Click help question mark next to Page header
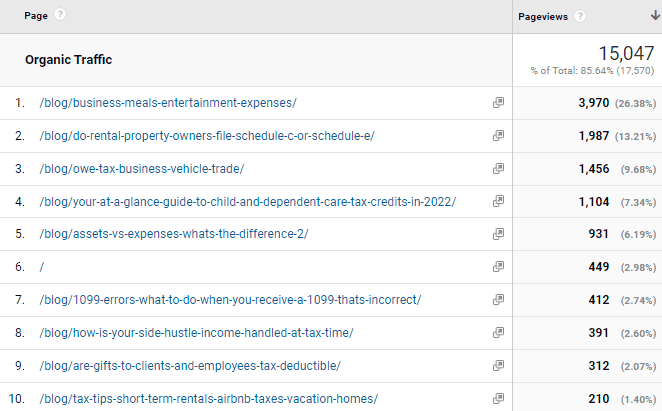Screen dimensions: 662x411 pos(61,16)
